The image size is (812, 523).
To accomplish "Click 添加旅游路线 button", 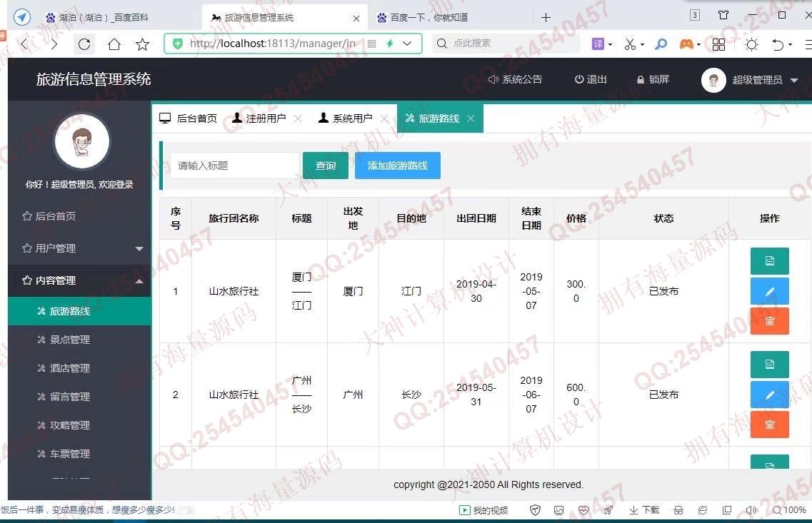I will [x=398, y=166].
